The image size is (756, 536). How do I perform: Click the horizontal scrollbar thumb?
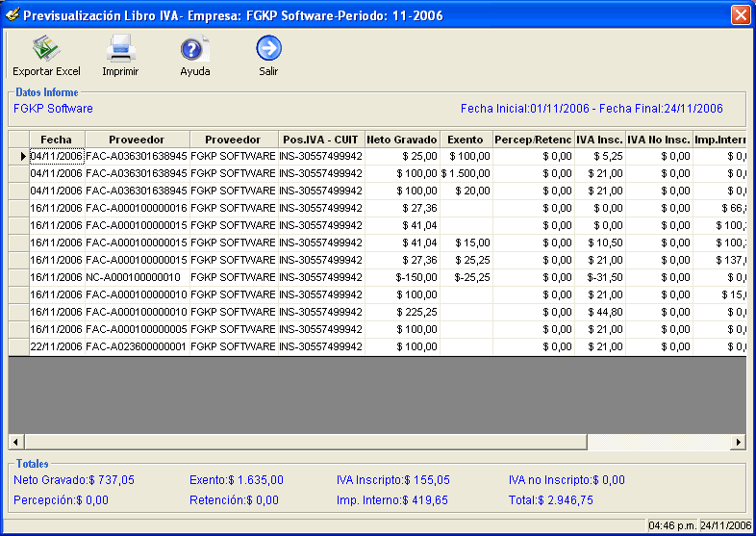[306, 442]
